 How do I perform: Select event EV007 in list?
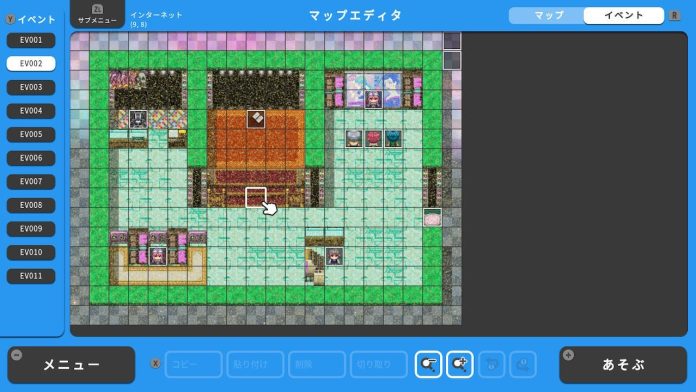tap(31, 181)
